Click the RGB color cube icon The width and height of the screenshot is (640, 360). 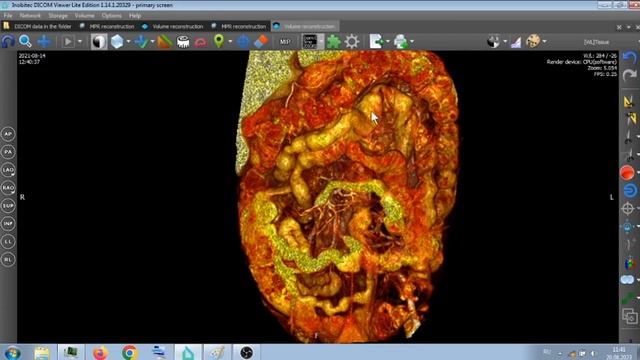630,263
